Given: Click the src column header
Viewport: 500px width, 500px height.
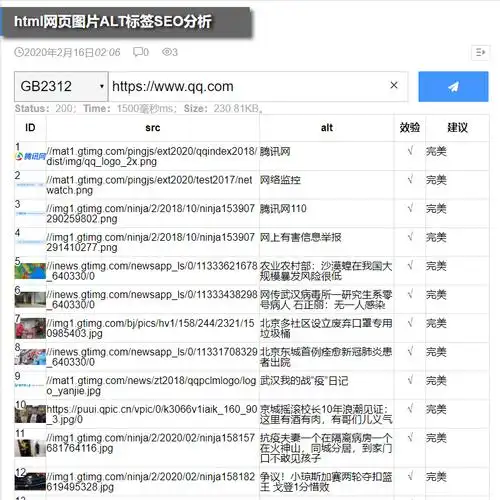Looking at the screenshot, I should pos(153,128).
